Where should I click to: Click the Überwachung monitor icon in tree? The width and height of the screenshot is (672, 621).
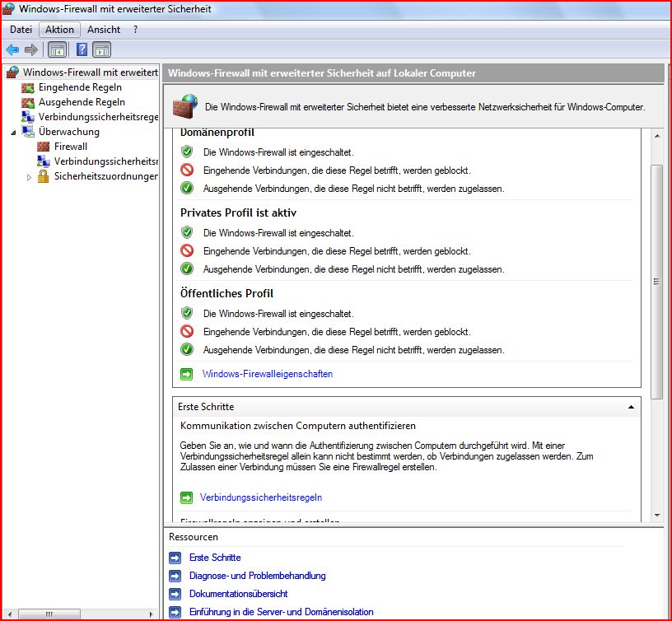tap(28, 132)
